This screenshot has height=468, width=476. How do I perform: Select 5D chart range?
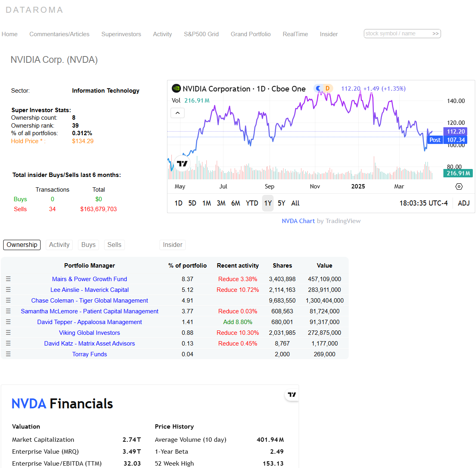(192, 203)
